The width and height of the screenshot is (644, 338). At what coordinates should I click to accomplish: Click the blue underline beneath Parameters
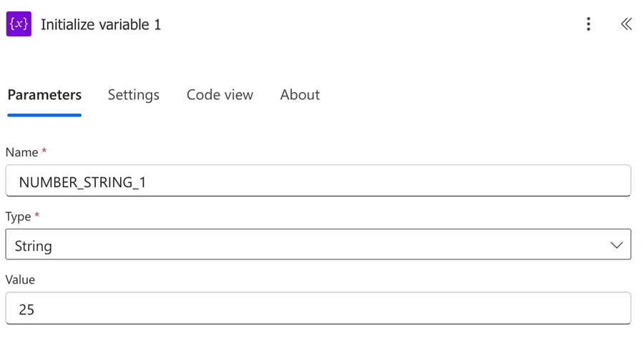pyautogui.click(x=44, y=114)
